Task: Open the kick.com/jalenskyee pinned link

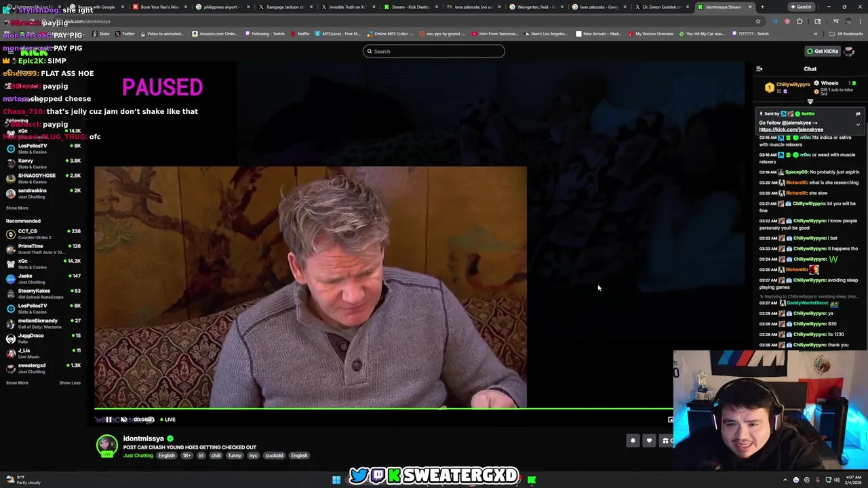Action: click(791, 129)
